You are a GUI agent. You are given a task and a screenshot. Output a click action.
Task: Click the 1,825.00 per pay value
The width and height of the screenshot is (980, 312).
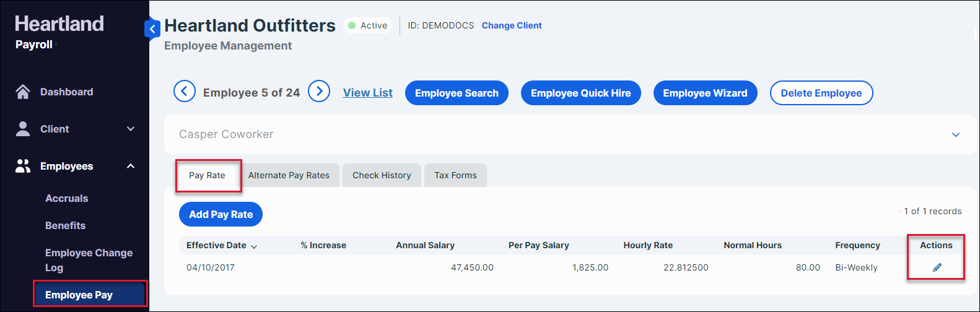coord(590,267)
